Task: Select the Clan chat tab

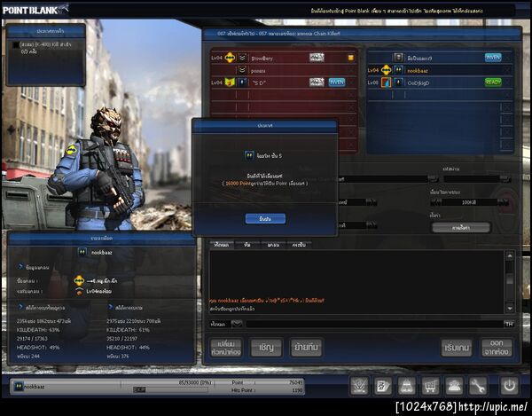Action: click(x=273, y=245)
